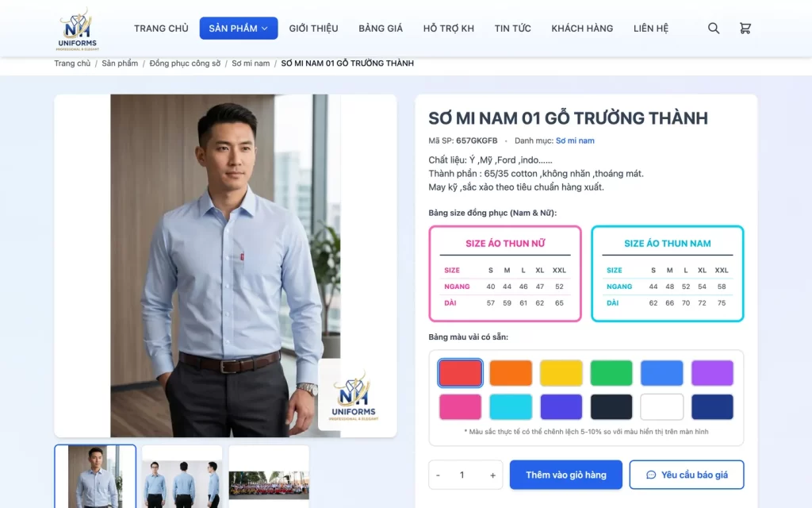Select thumbnail showing three shirt views
Viewport: 812px width, 508px height.
(182, 476)
